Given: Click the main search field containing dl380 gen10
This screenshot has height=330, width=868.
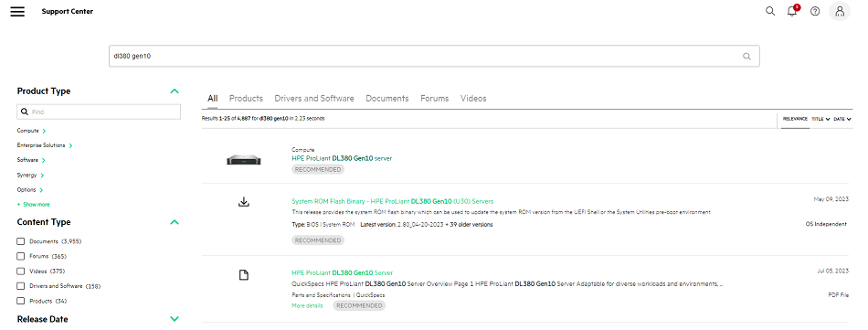Looking at the screenshot, I should coord(434,56).
